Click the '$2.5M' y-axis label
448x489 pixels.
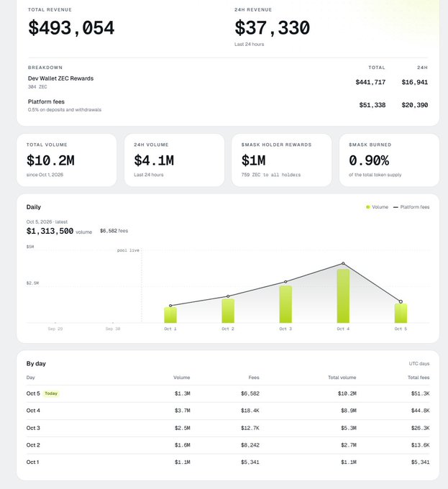point(33,283)
